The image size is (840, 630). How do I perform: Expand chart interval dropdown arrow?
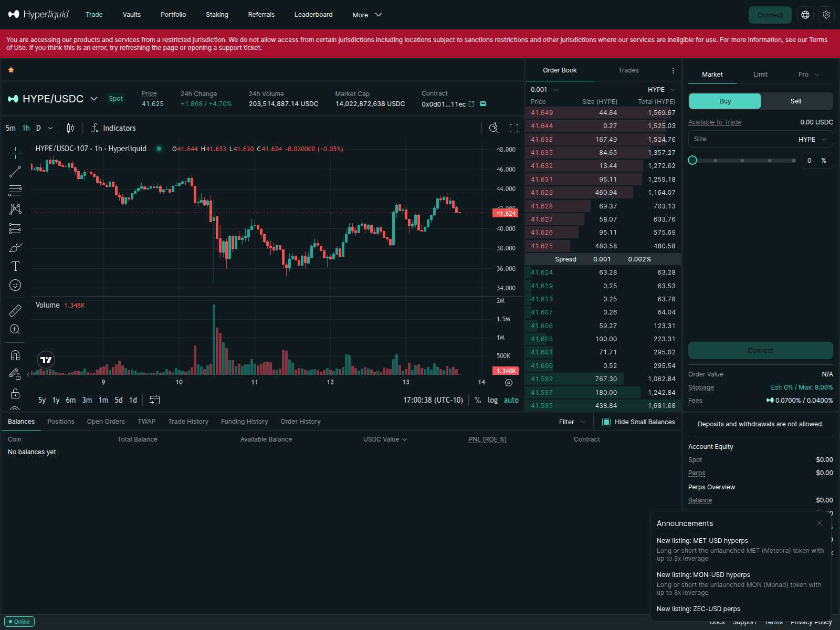click(50, 128)
